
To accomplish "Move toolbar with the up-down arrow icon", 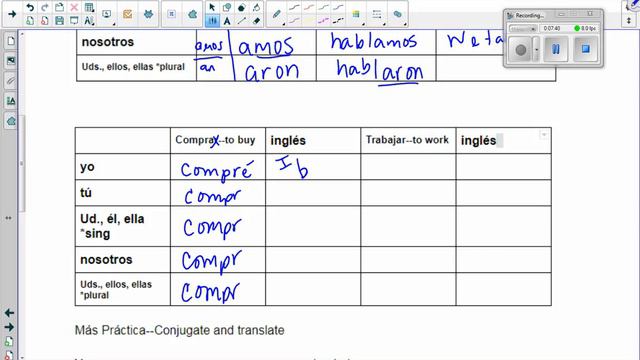I will pyautogui.click(x=629, y=20).
